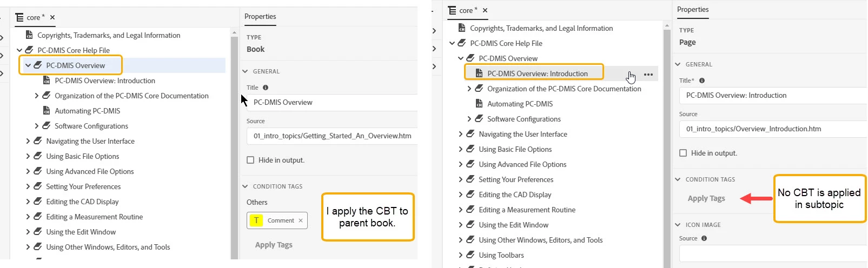This screenshot has height=268, width=868.
Task: Expand Editing a Measurement Routine in the left tree
Action: pos(28,217)
